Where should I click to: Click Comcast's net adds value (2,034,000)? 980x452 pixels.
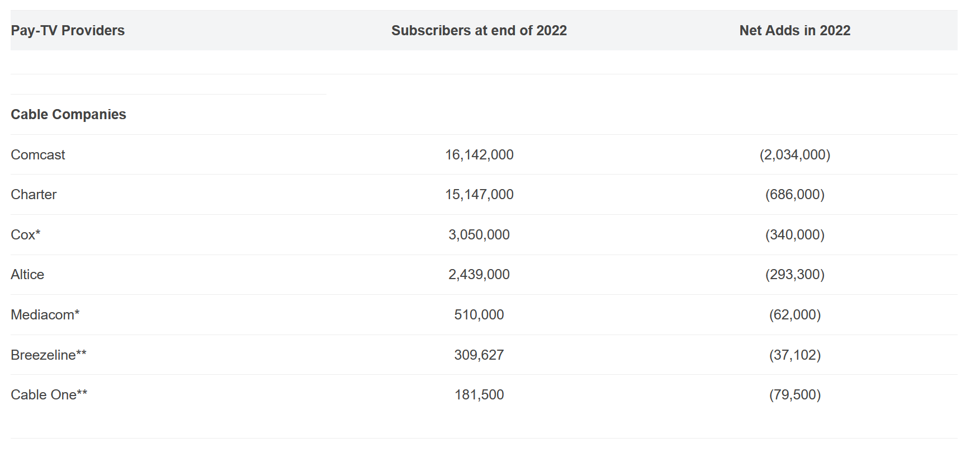(x=794, y=155)
